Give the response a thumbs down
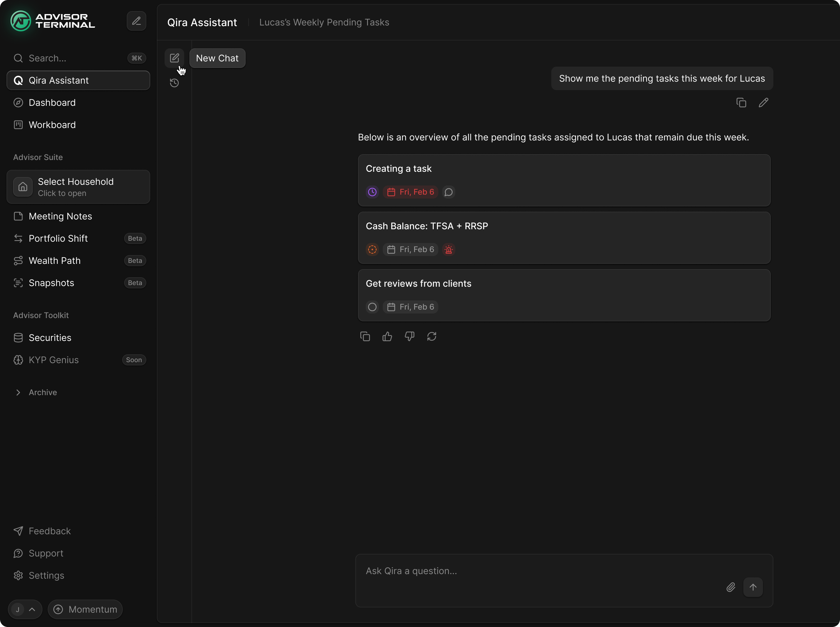This screenshot has height=627, width=840. click(x=409, y=336)
